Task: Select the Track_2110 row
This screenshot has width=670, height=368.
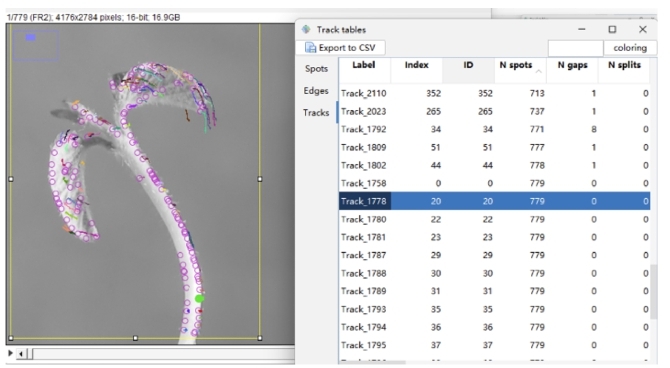Action: click(494, 93)
